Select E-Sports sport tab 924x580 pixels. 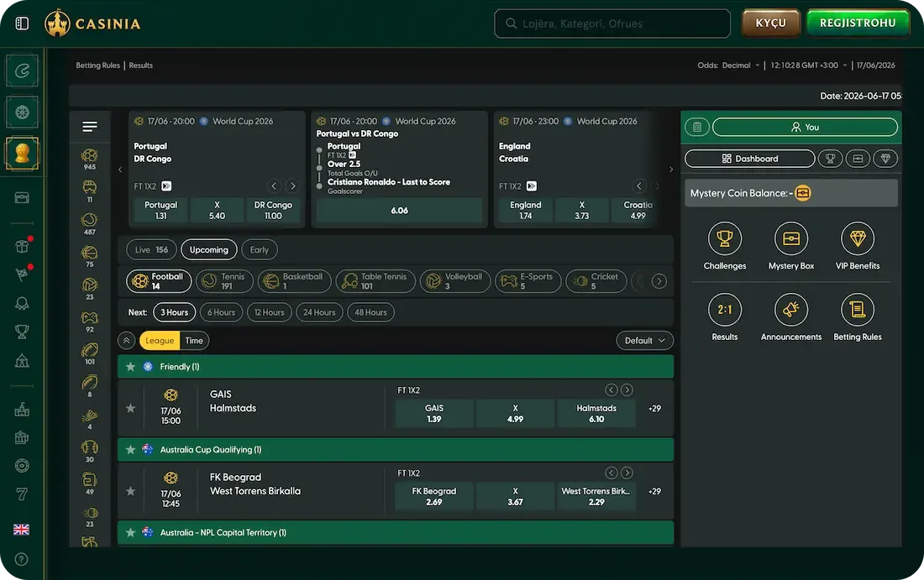point(528,281)
